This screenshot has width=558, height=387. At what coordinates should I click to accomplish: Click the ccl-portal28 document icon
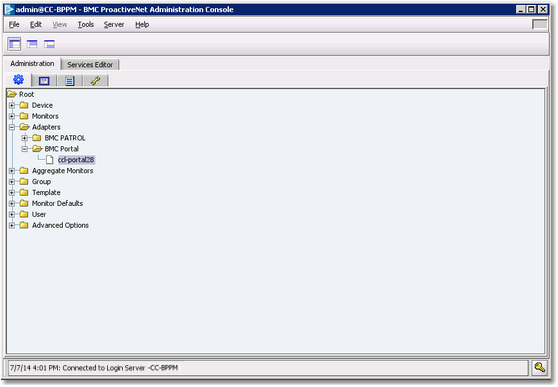click(x=49, y=160)
